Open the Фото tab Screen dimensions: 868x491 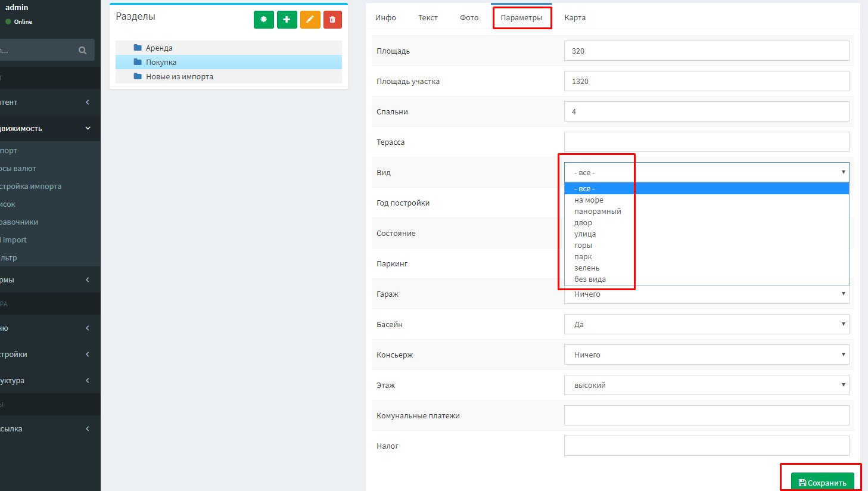click(x=469, y=18)
